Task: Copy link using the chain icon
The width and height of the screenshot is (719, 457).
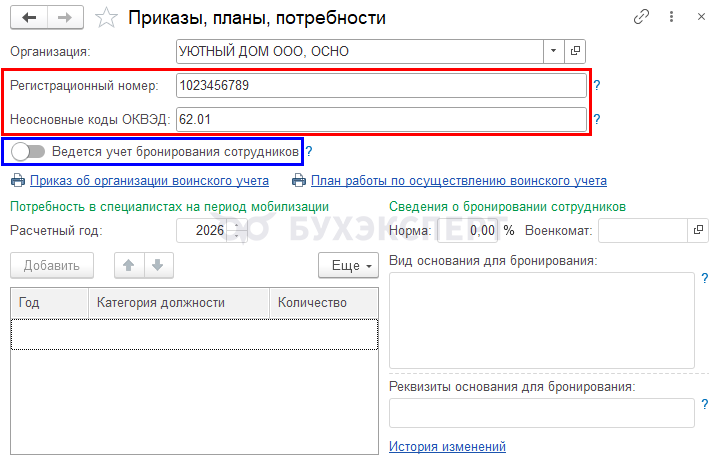Action: (x=641, y=17)
